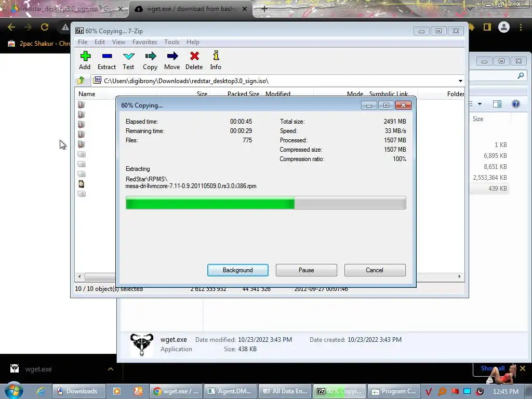Select the first folder icon in file list
This screenshot has width=532, height=399.
pos(81,104)
